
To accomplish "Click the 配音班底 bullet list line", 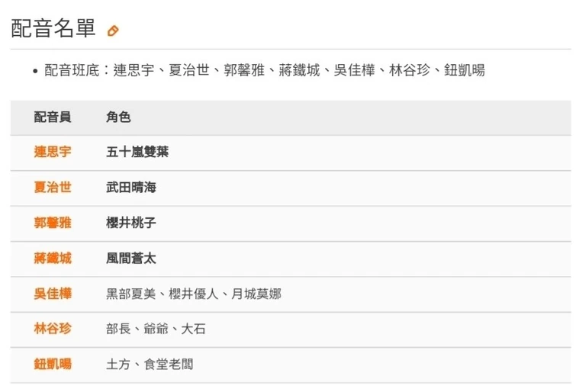I will 263,71.
